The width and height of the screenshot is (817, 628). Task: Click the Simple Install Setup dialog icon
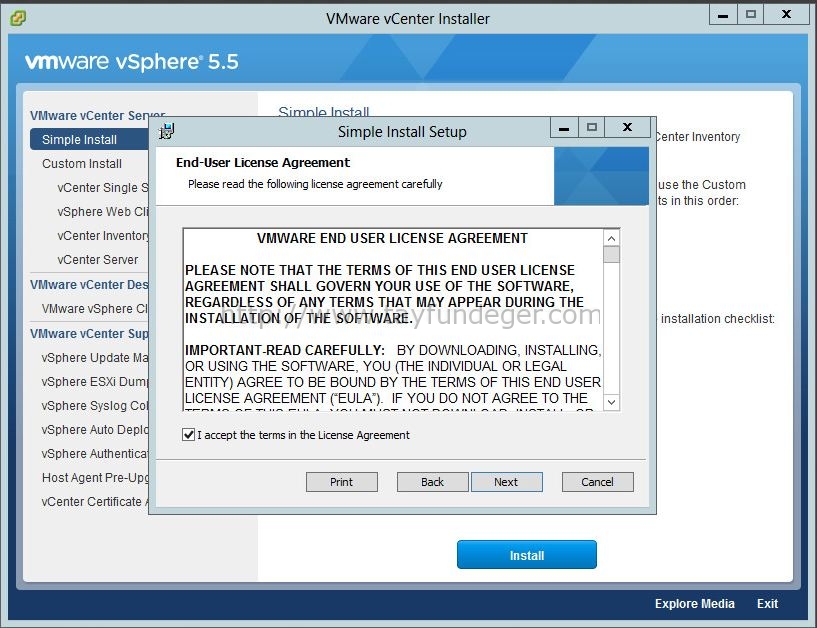[x=166, y=131]
